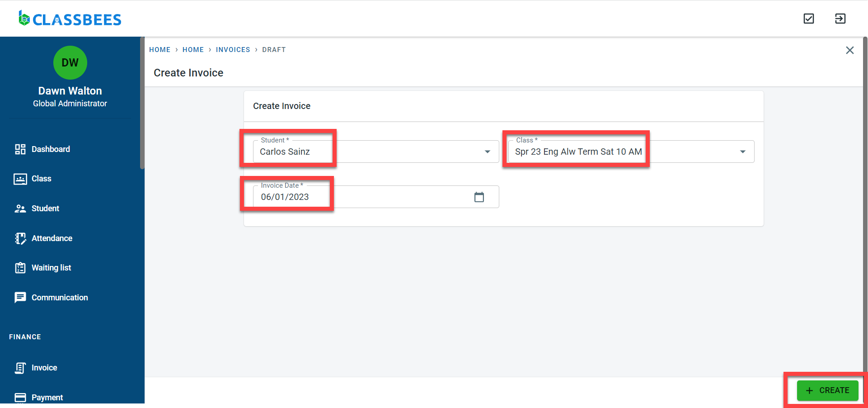The width and height of the screenshot is (868, 408).
Task: Open the calendar date picker icon
Action: (479, 197)
